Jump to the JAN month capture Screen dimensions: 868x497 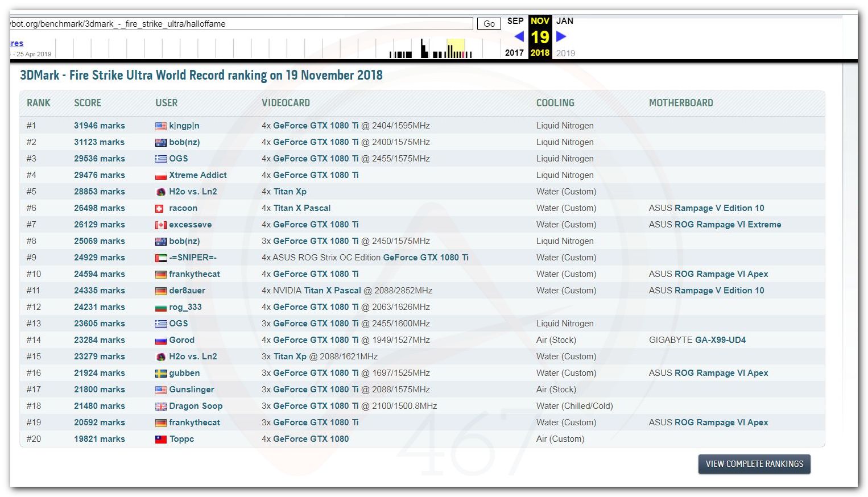click(564, 21)
